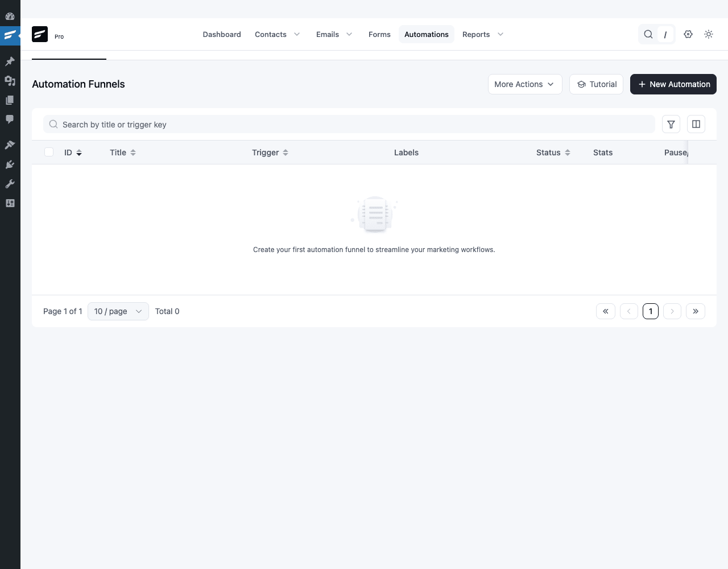Open the Reports menu item
The width and height of the screenshot is (728, 569).
tap(476, 34)
